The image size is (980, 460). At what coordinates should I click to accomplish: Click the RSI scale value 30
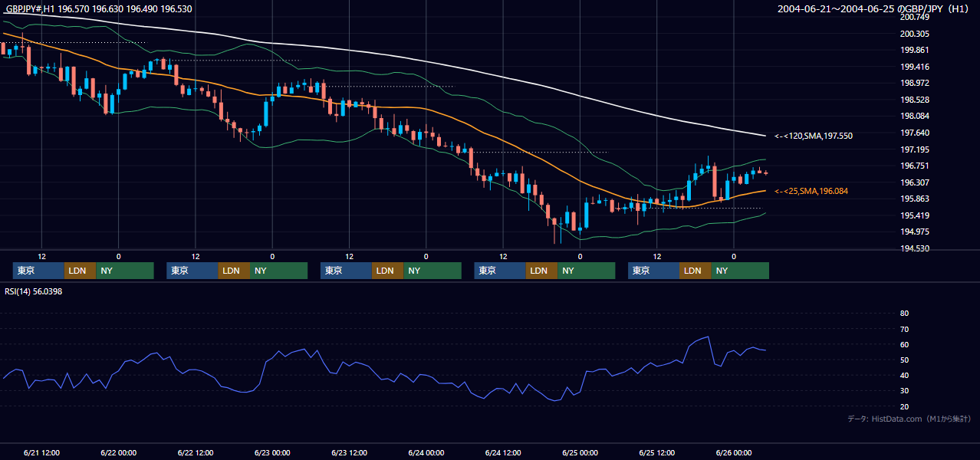[904, 391]
